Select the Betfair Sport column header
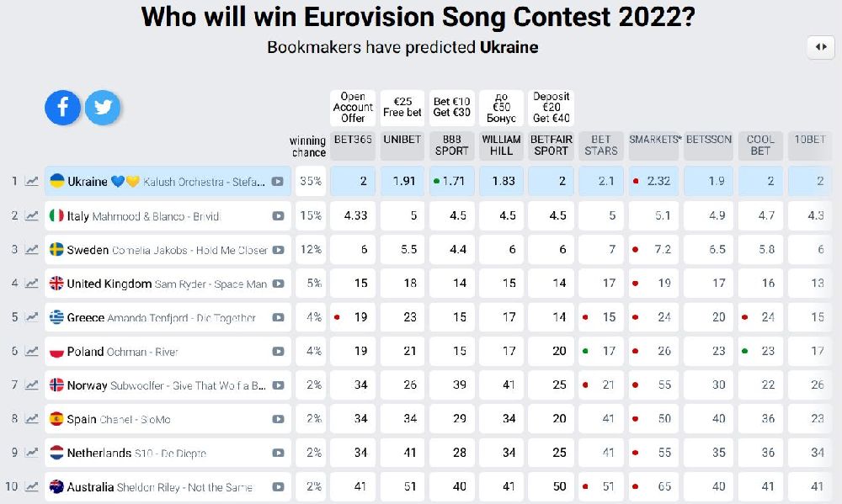 pyautogui.click(x=551, y=146)
